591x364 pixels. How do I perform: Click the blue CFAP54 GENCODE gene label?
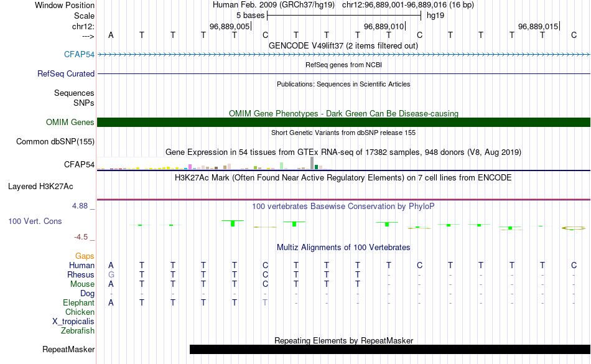(x=79, y=54)
